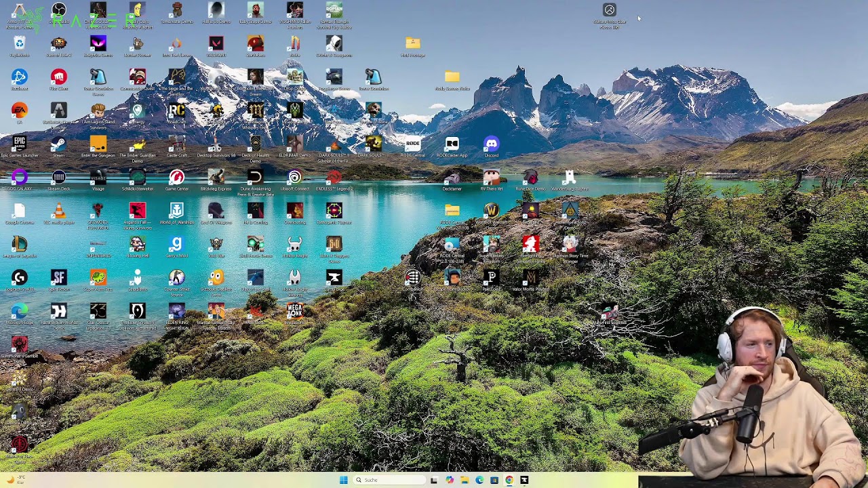Click the Tombwater Demo desktop icon

177,9
